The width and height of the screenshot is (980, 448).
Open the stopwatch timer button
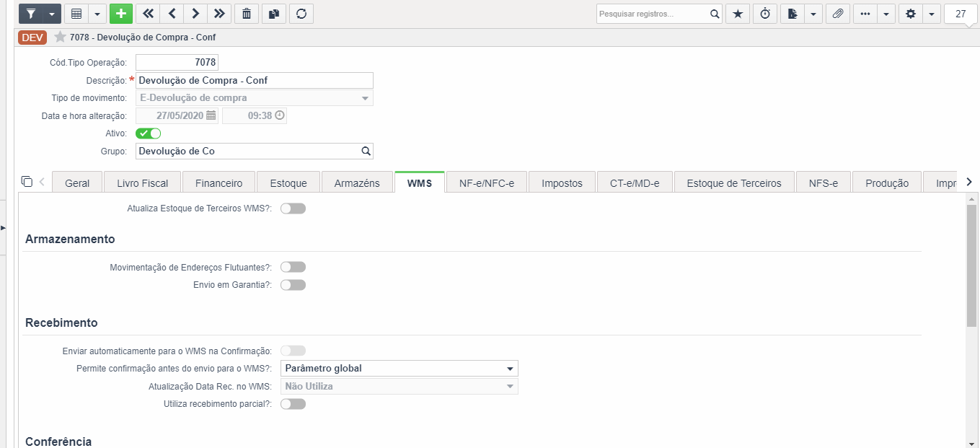[x=765, y=14]
